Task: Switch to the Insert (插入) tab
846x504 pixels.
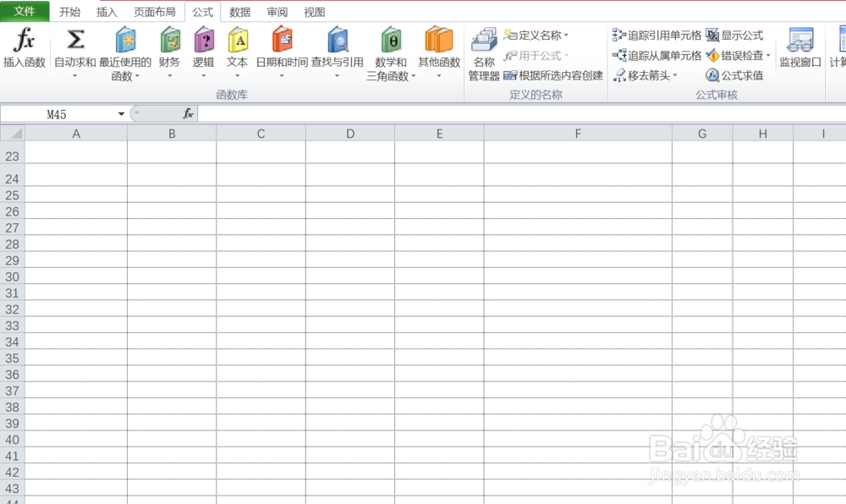Action: pyautogui.click(x=107, y=12)
